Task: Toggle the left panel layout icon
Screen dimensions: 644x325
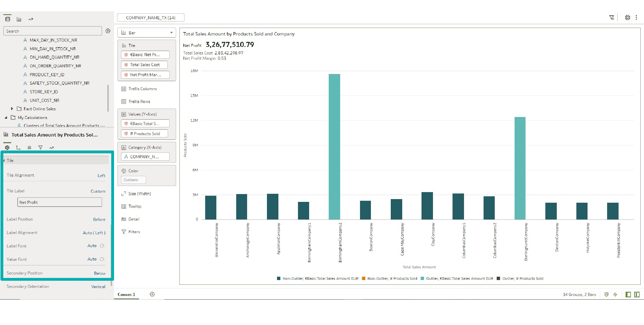Action: coord(628,295)
